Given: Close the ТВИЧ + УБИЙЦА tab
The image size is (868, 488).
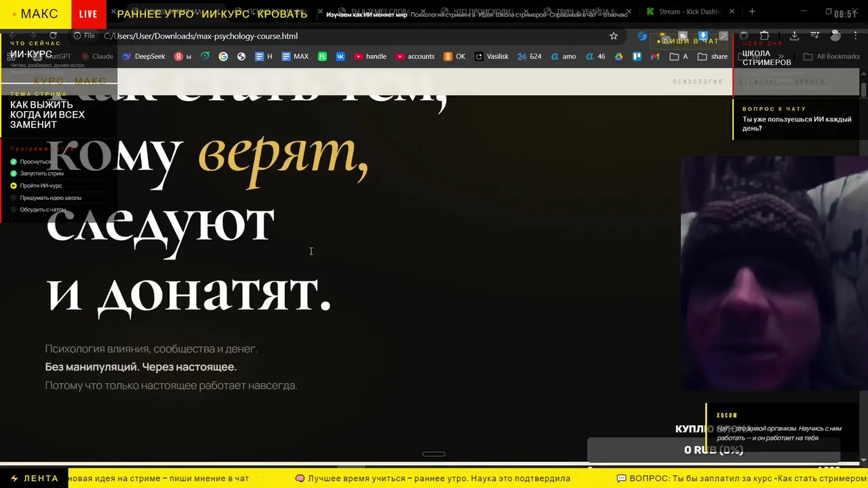Looking at the screenshot, I should click(x=627, y=12).
